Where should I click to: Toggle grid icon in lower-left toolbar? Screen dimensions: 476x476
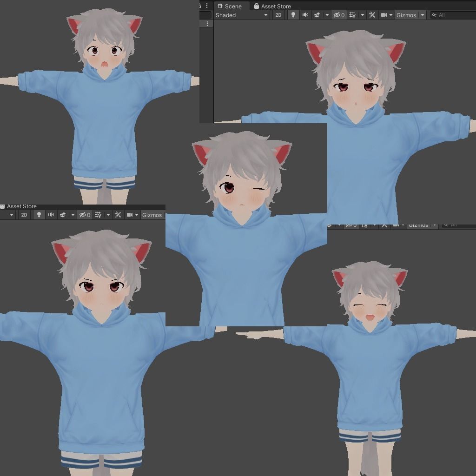click(98, 215)
